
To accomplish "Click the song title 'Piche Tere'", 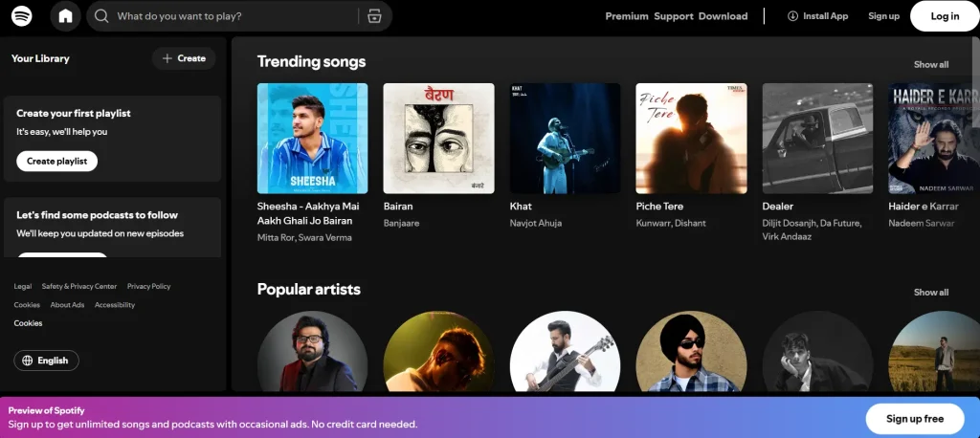I will click(659, 207).
